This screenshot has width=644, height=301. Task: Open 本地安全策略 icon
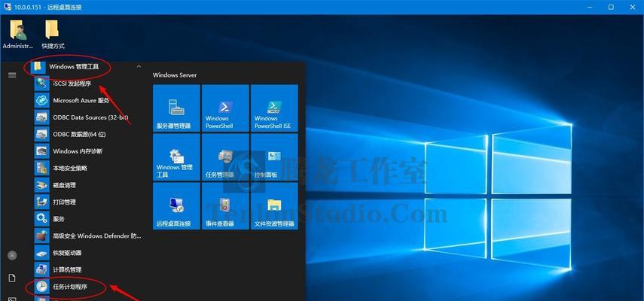41,168
